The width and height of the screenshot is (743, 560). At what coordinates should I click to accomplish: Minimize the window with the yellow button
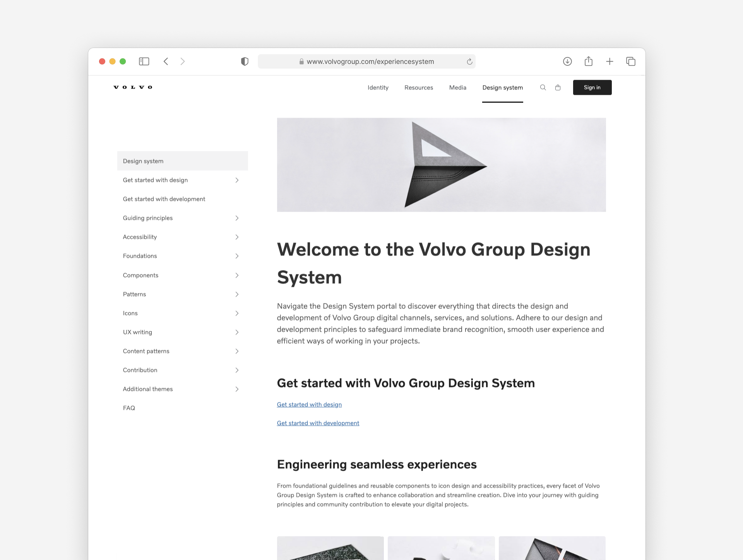click(x=113, y=61)
